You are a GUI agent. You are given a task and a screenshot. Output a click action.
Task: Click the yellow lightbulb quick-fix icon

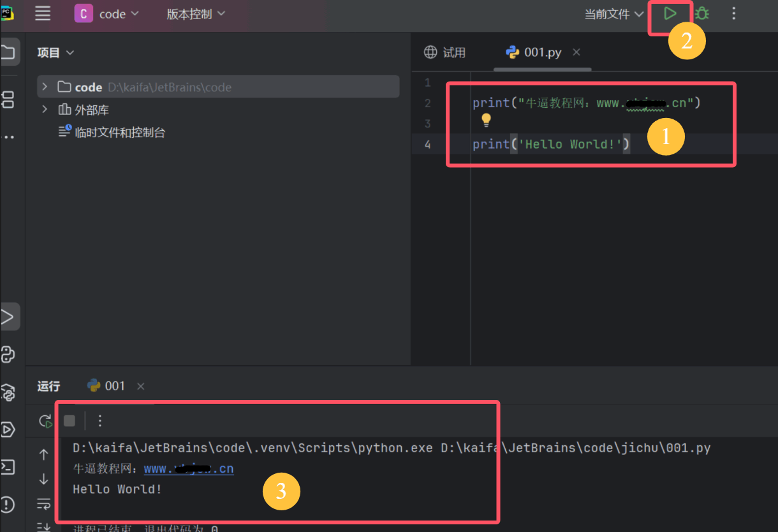pos(486,120)
